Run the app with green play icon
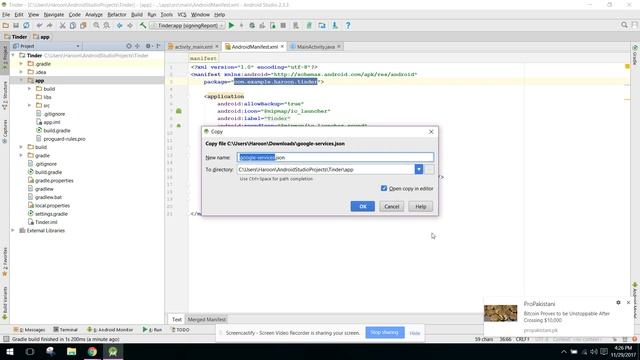 [231, 25]
